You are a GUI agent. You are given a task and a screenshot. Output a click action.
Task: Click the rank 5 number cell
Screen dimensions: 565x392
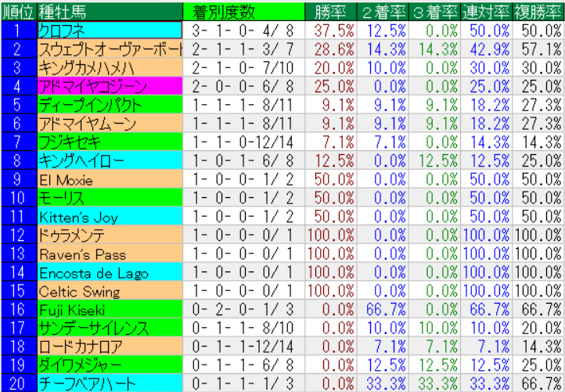click(x=19, y=105)
